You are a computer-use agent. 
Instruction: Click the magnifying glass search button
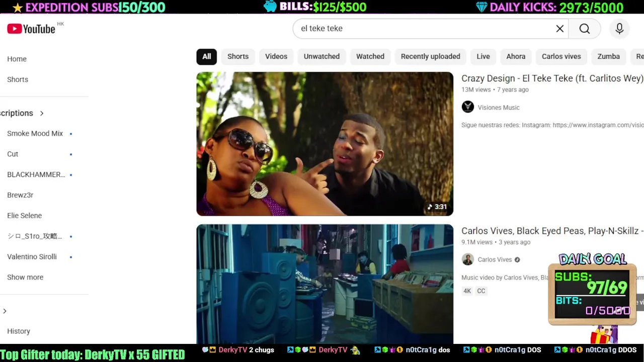click(x=584, y=29)
